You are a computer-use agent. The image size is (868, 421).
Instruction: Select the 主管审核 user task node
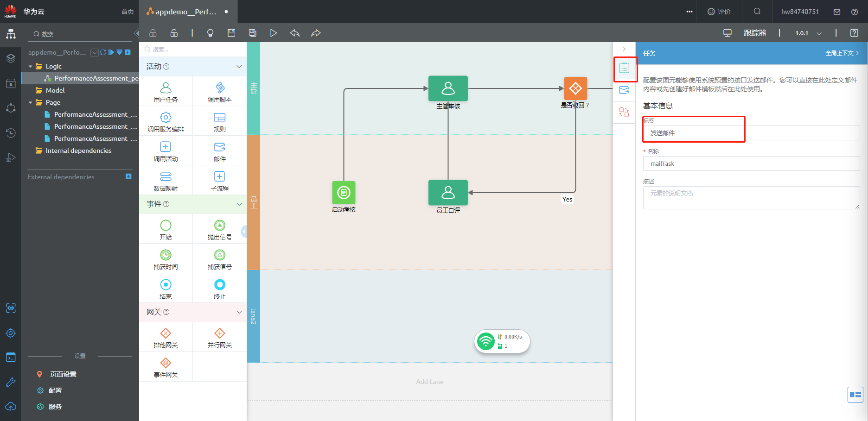click(448, 88)
